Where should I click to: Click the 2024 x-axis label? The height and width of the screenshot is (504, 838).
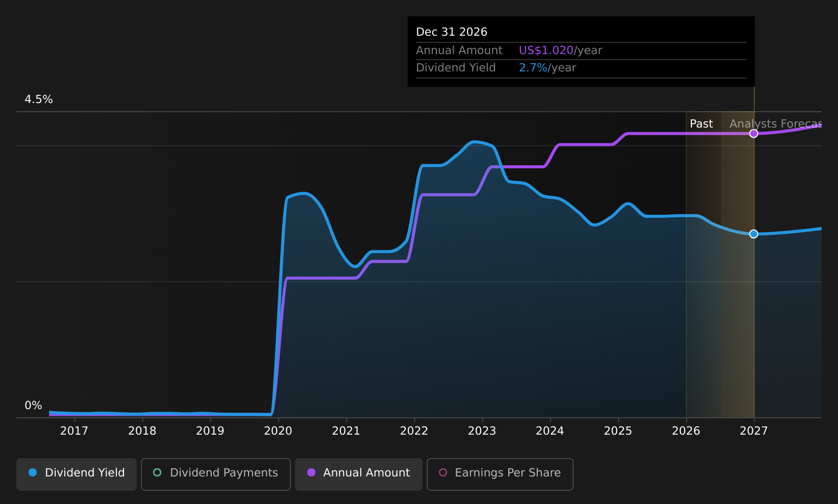[550, 431]
